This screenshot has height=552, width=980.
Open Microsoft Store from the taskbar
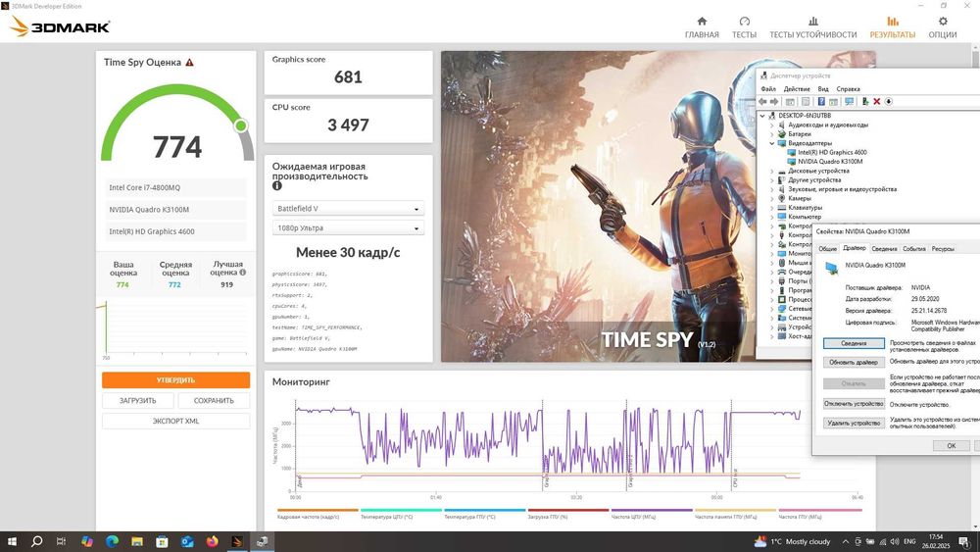(x=162, y=541)
